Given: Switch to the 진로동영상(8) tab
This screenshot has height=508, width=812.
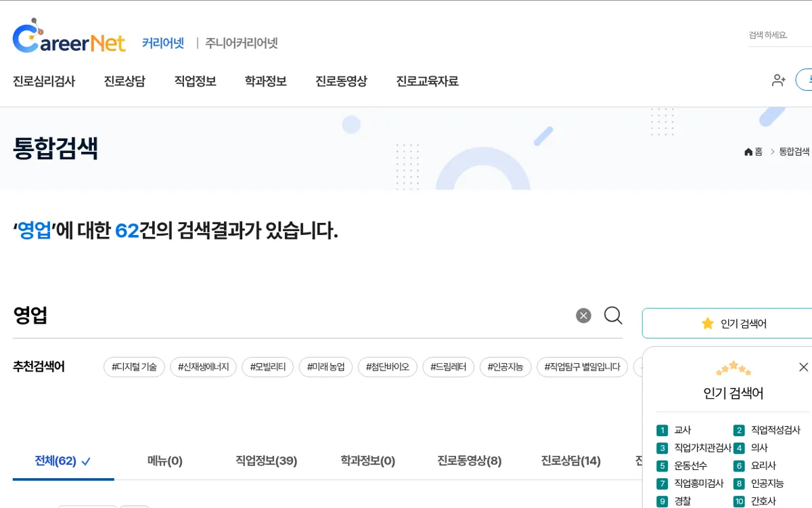Looking at the screenshot, I should 470,461.
